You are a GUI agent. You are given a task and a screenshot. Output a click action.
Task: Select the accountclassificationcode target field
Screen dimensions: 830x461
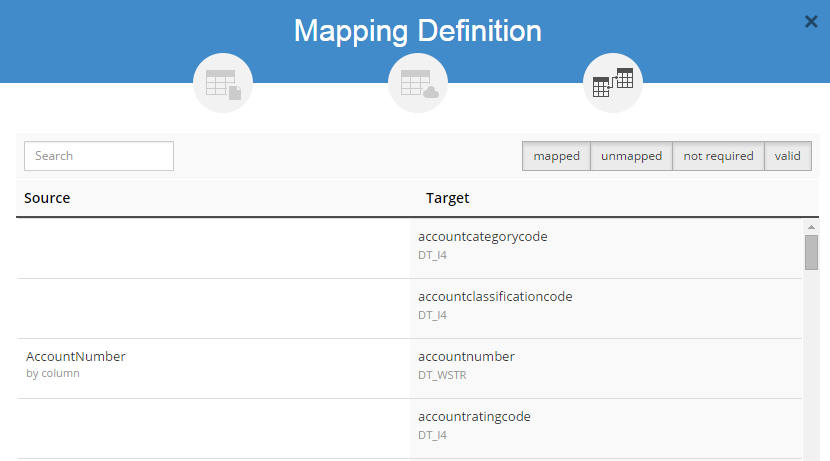pos(495,297)
